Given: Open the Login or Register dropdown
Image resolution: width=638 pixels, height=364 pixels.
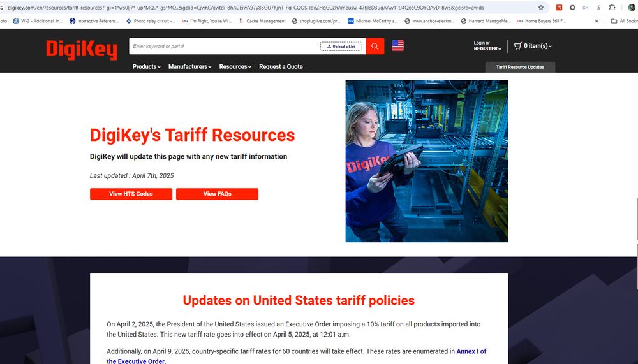Looking at the screenshot, I should tap(487, 46).
